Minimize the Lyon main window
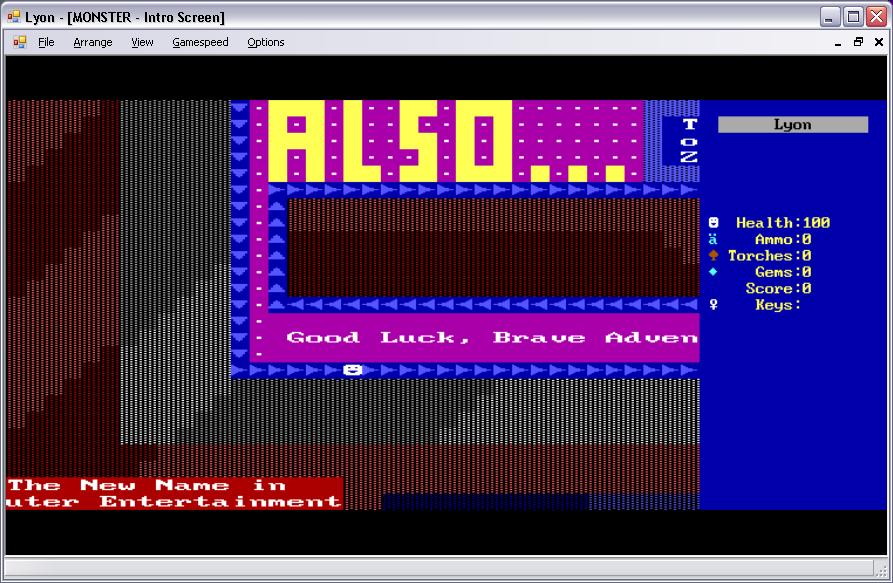 (x=830, y=17)
